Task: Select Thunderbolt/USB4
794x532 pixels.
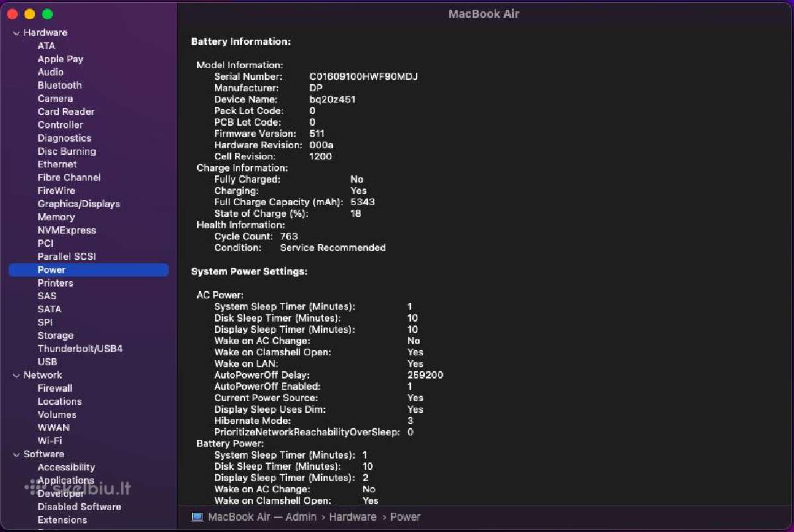Action: click(80, 349)
